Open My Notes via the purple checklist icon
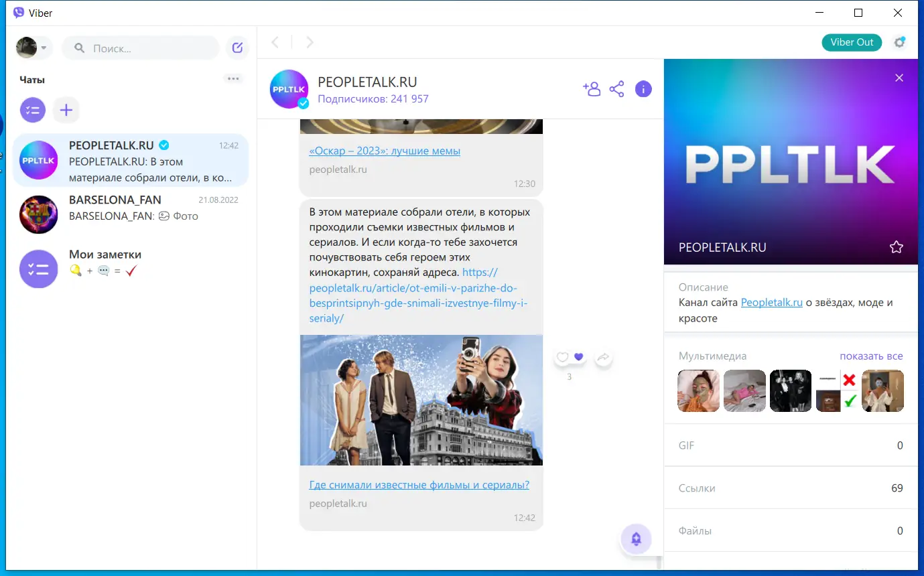This screenshot has height=576, width=924. click(33, 110)
